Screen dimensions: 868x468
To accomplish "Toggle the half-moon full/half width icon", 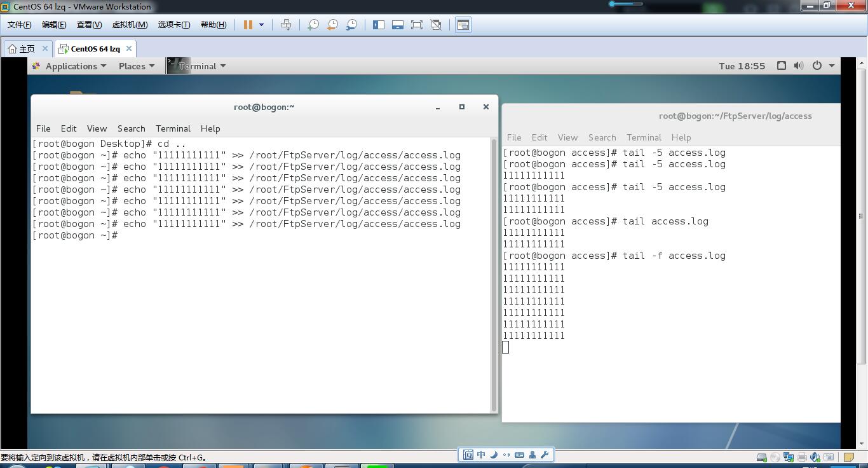I will pyautogui.click(x=494, y=455).
